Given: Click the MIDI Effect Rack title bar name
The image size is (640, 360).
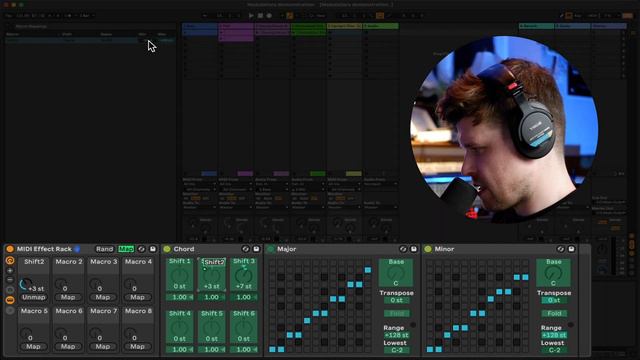Looking at the screenshot, I should point(44,249).
